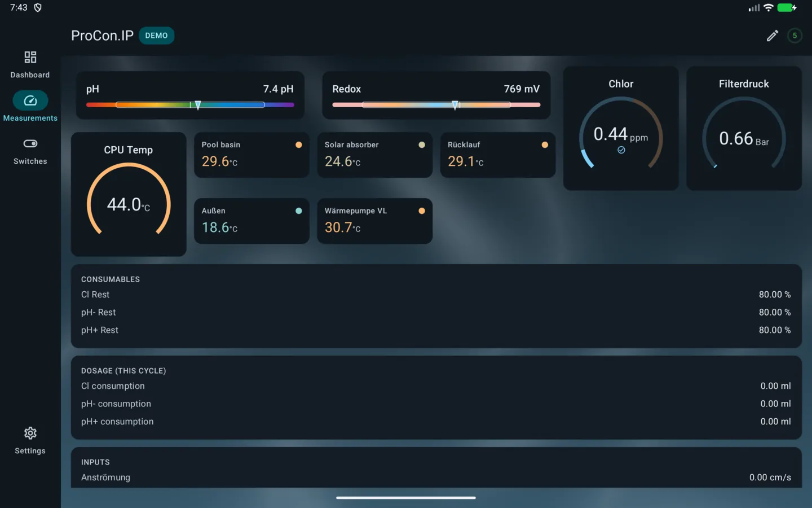
Task: Click the pH- Rest row
Action: (x=436, y=312)
